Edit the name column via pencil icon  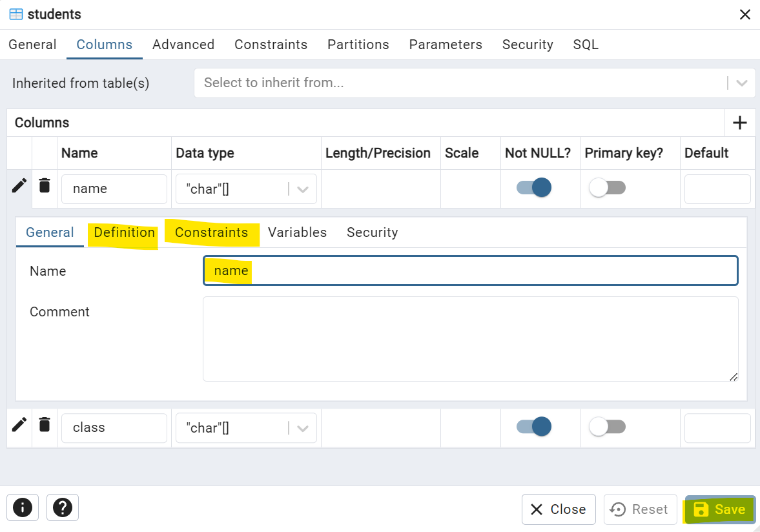coord(19,185)
